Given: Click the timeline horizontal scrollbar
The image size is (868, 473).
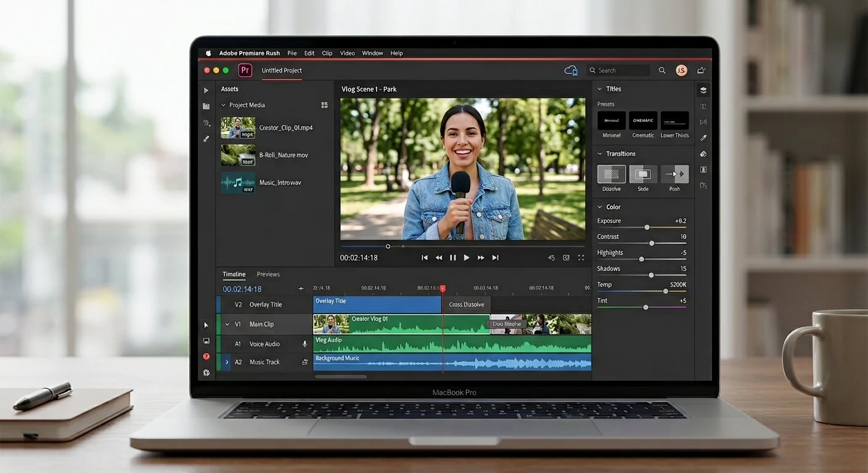Looking at the screenshot, I should click(x=341, y=376).
